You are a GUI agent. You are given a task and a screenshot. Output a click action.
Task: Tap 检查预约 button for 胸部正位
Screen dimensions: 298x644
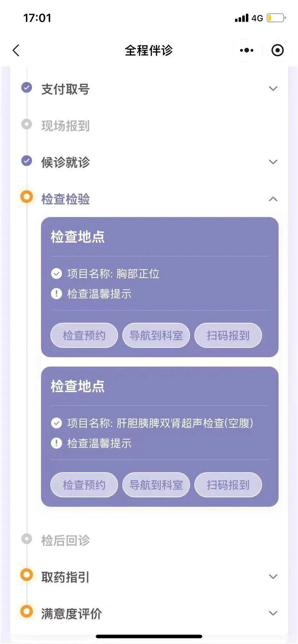coord(84,336)
